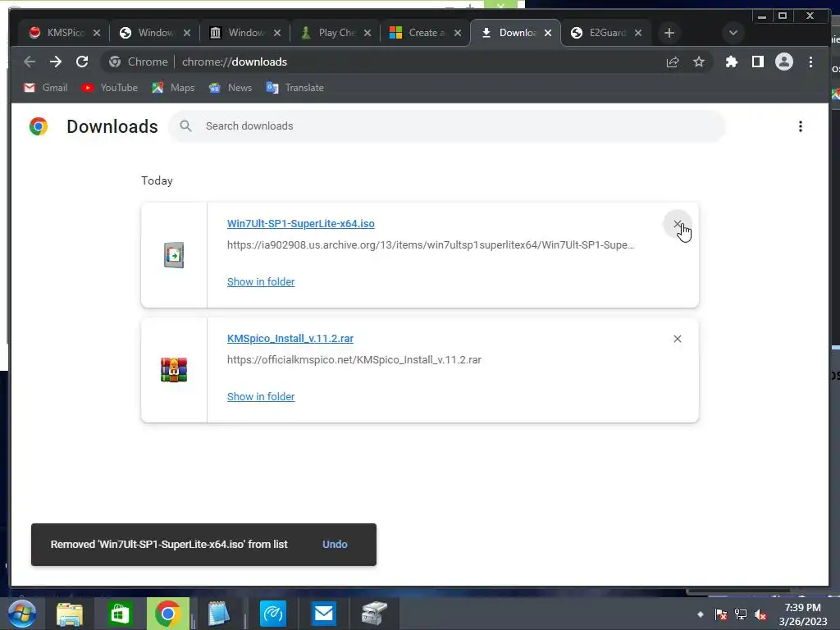Click the WinRAR archive file icon
The image size is (840, 630).
tap(174, 370)
